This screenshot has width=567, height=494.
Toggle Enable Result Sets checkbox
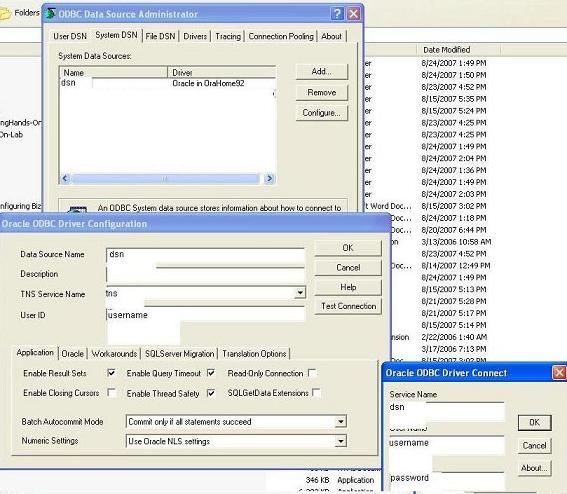point(111,373)
